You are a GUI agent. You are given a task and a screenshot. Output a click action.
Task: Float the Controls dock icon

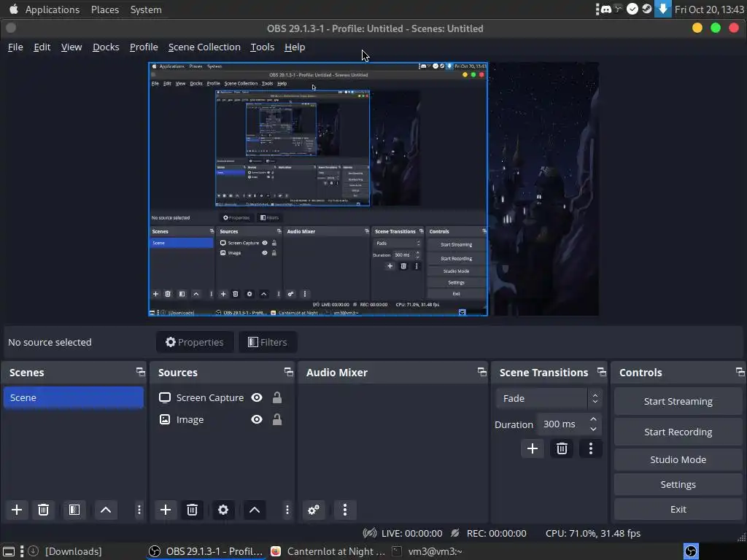click(740, 372)
